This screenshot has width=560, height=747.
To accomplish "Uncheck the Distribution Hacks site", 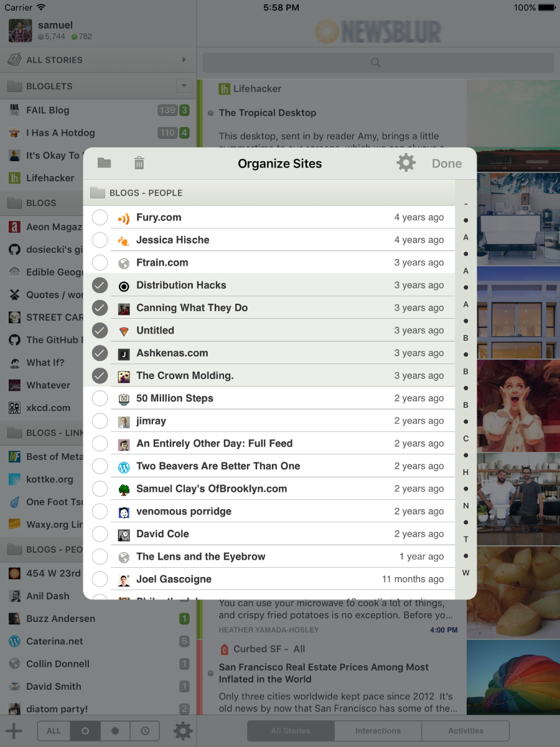I will pyautogui.click(x=100, y=285).
